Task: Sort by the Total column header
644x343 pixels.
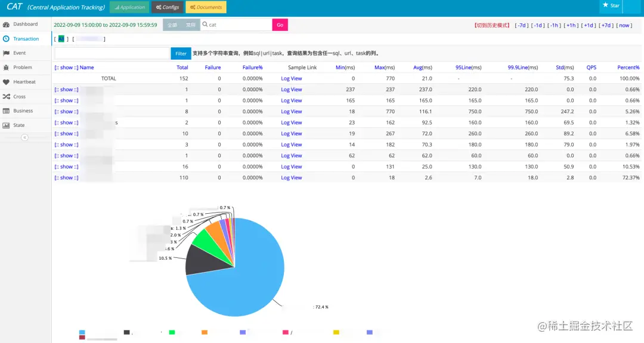Action: pyautogui.click(x=182, y=67)
